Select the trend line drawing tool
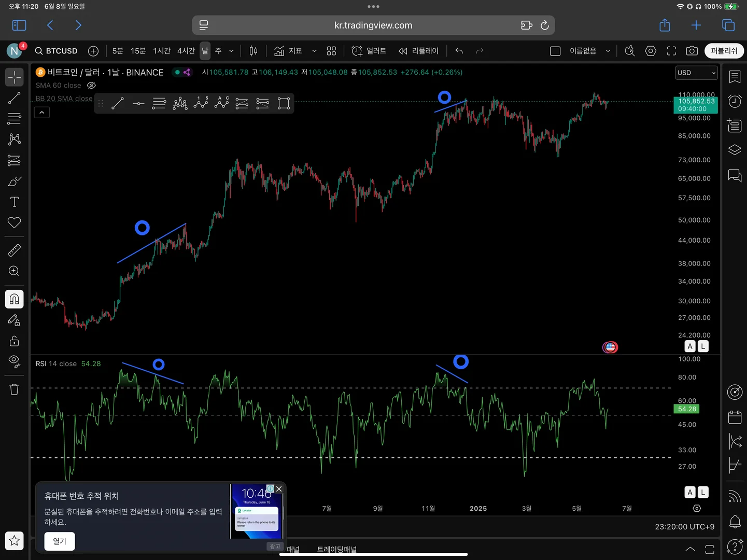The width and height of the screenshot is (747, 560). pyautogui.click(x=14, y=98)
